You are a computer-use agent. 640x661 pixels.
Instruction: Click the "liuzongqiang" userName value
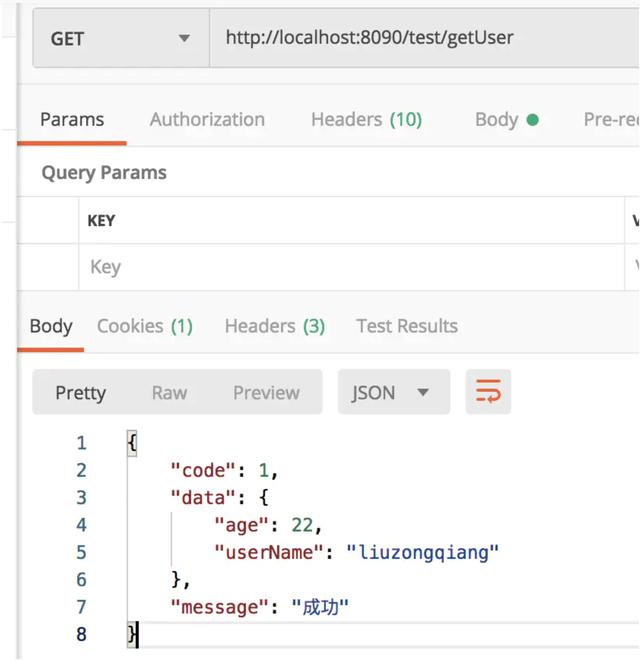[422, 552]
